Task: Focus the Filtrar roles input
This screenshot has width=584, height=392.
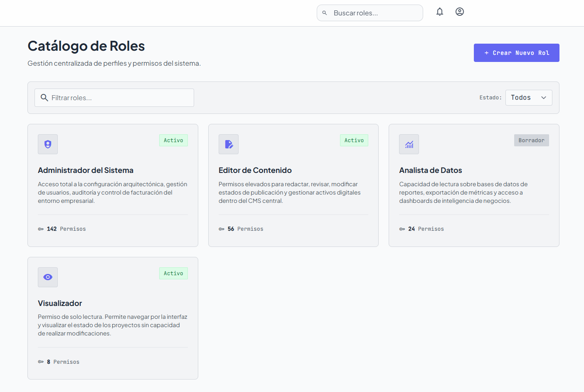Action: [x=114, y=98]
